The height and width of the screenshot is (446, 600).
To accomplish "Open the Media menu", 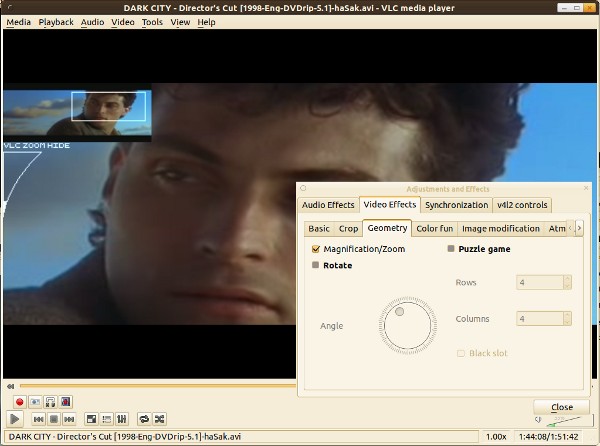I will coord(18,22).
